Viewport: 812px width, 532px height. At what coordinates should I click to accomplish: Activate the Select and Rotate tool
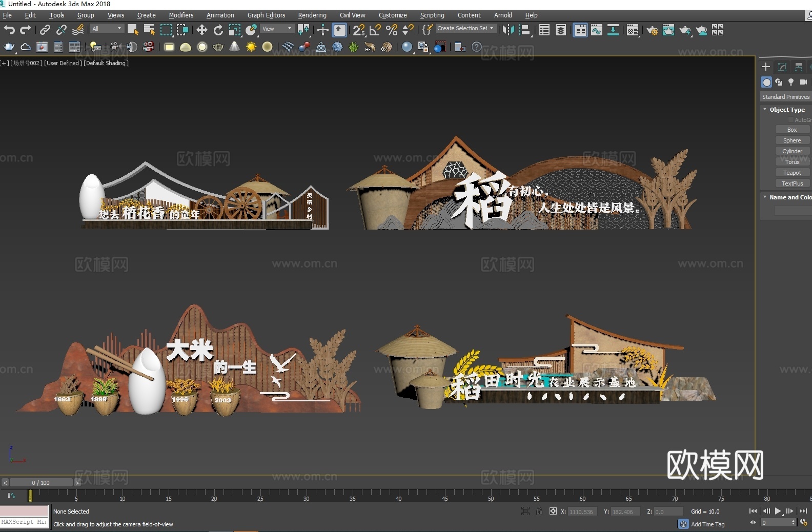(218, 30)
